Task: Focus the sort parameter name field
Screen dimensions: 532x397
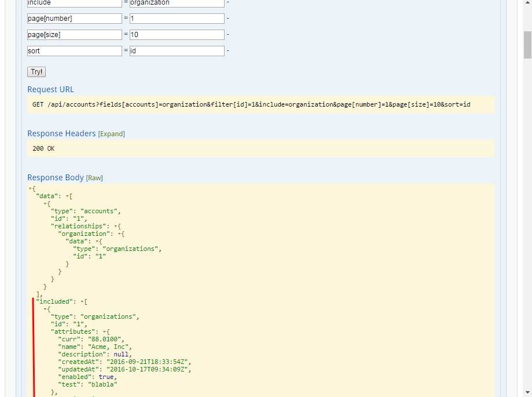Action: pos(74,51)
